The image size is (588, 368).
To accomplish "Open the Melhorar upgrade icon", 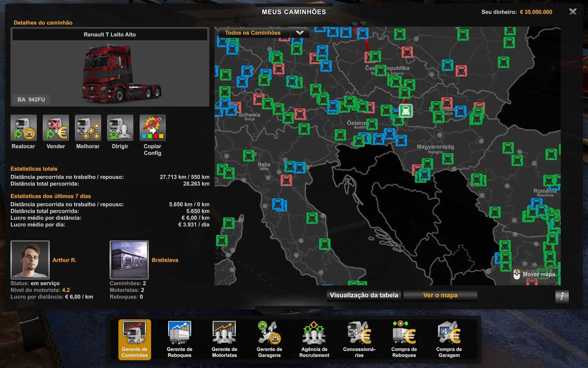I will pos(88,128).
